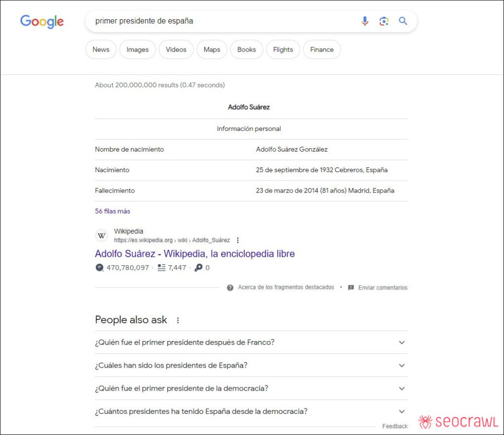Activate voice search microphone icon
Viewport: 504px width, 435px height.
click(x=365, y=21)
